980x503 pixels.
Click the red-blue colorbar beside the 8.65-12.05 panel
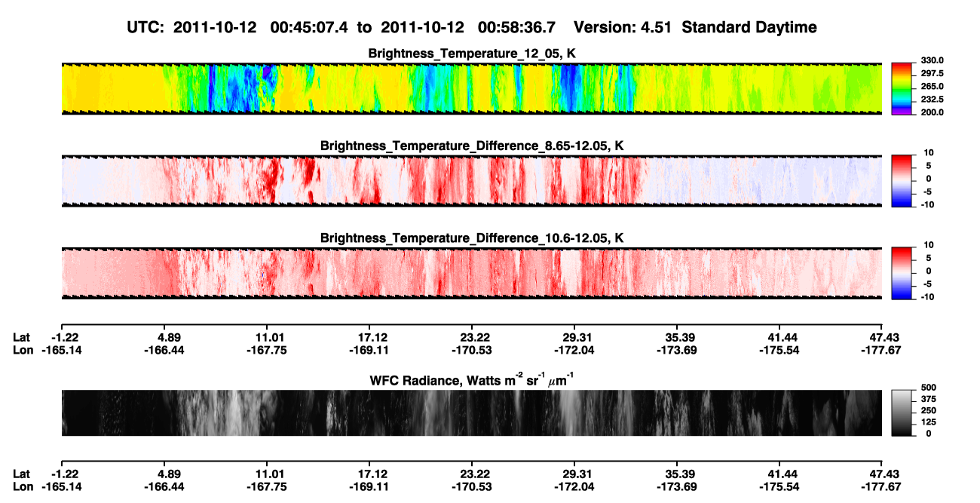point(902,181)
